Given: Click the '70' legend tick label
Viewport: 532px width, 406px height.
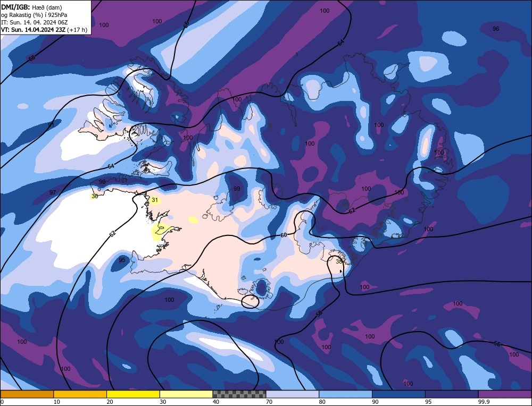Looking at the screenshot, I should pos(269,402).
